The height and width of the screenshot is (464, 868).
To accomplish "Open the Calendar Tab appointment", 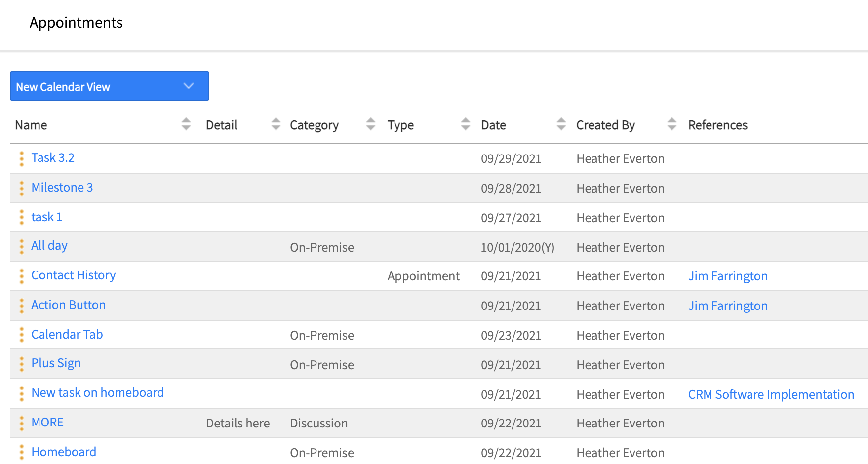I will point(67,335).
